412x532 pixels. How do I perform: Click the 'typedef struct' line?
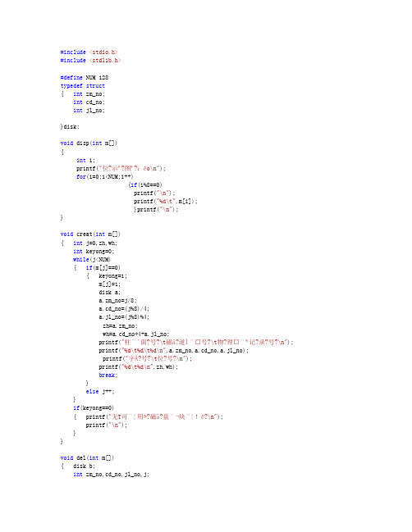coord(83,85)
